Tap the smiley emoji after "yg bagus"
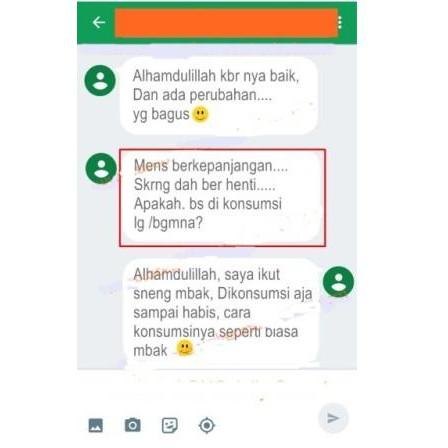Image resolution: width=448 pixels, height=448 pixels. tap(201, 115)
